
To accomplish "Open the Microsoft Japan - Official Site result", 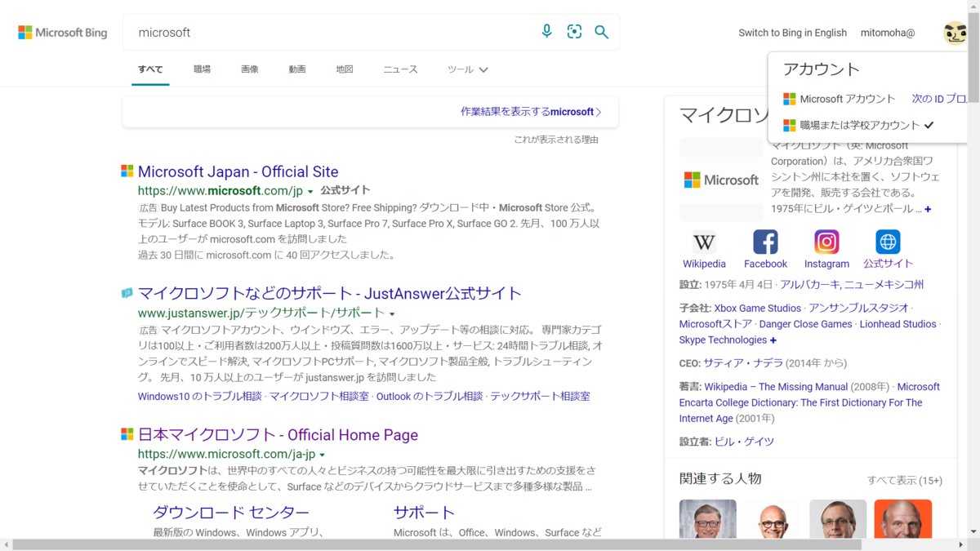I will click(x=238, y=171).
